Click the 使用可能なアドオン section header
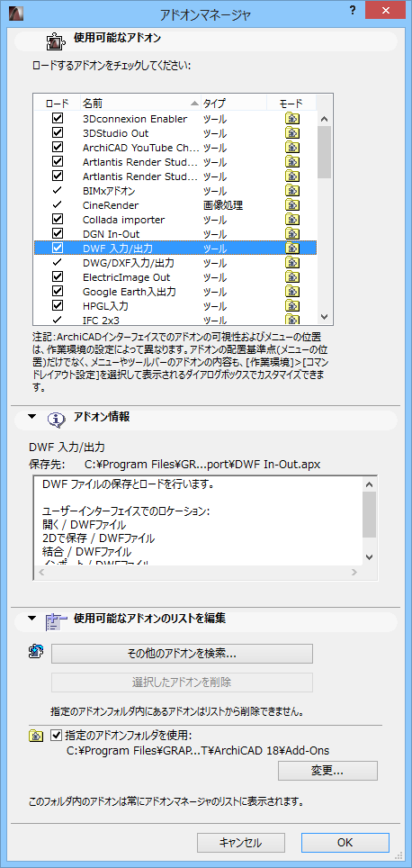 [x=206, y=41]
